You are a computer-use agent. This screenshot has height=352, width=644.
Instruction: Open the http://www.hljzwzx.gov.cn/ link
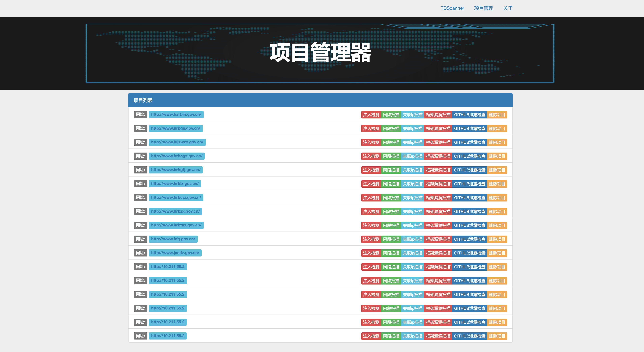(x=177, y=142)
